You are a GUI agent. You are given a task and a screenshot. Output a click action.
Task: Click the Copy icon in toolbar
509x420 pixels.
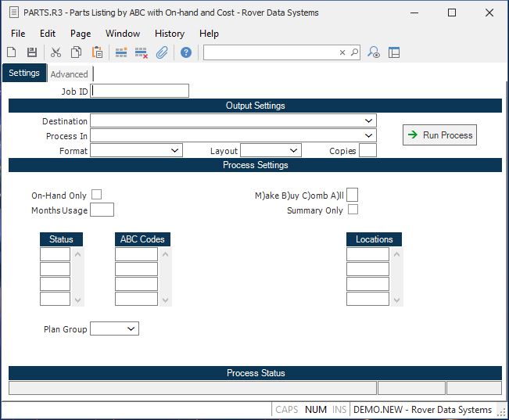77,52
